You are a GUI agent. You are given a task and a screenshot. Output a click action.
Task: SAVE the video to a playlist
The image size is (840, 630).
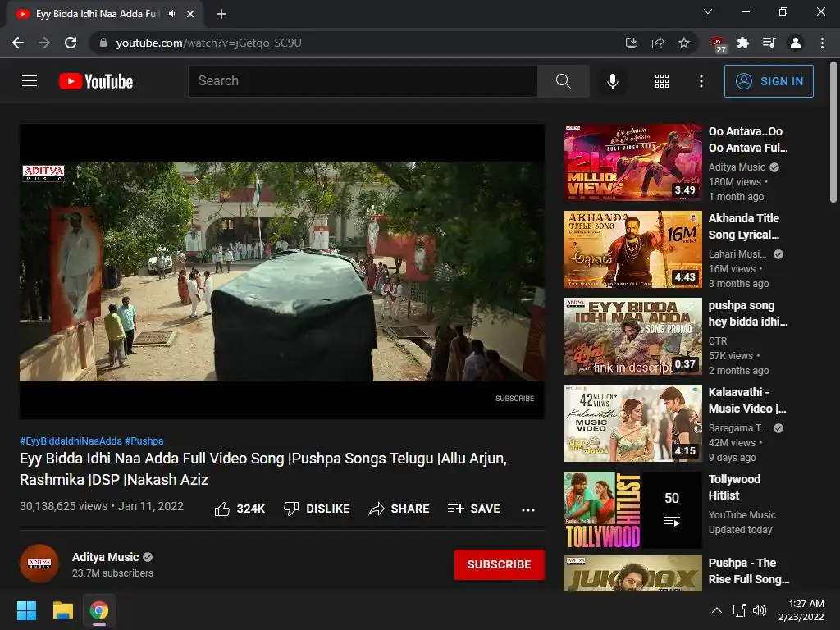[474, 509]
